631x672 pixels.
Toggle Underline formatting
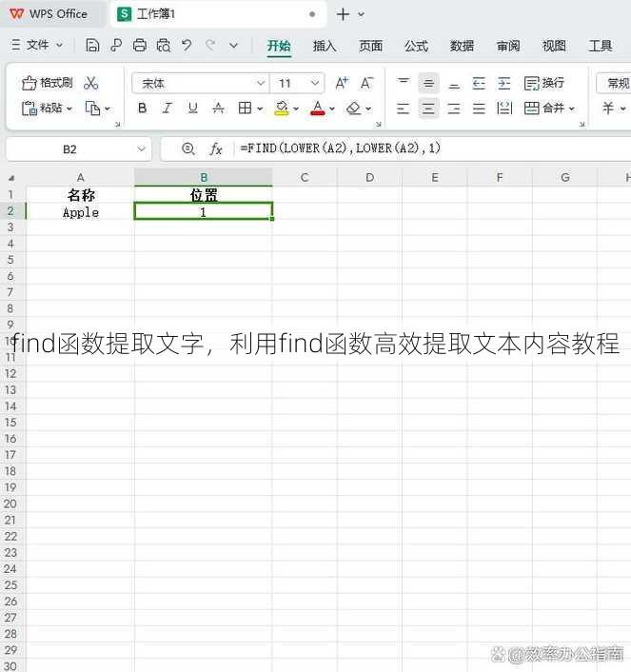(193, 108)
